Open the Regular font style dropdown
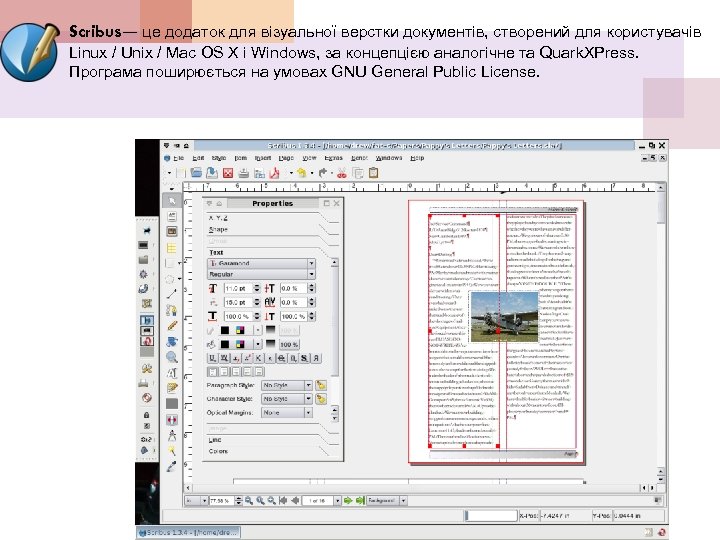720x540 pixels. coord(261,274)
